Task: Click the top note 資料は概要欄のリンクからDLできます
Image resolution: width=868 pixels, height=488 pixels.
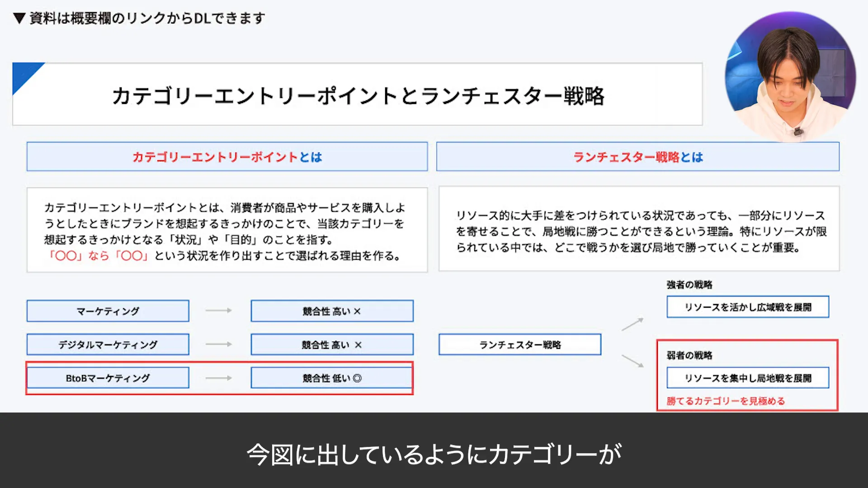Action: 147,18
